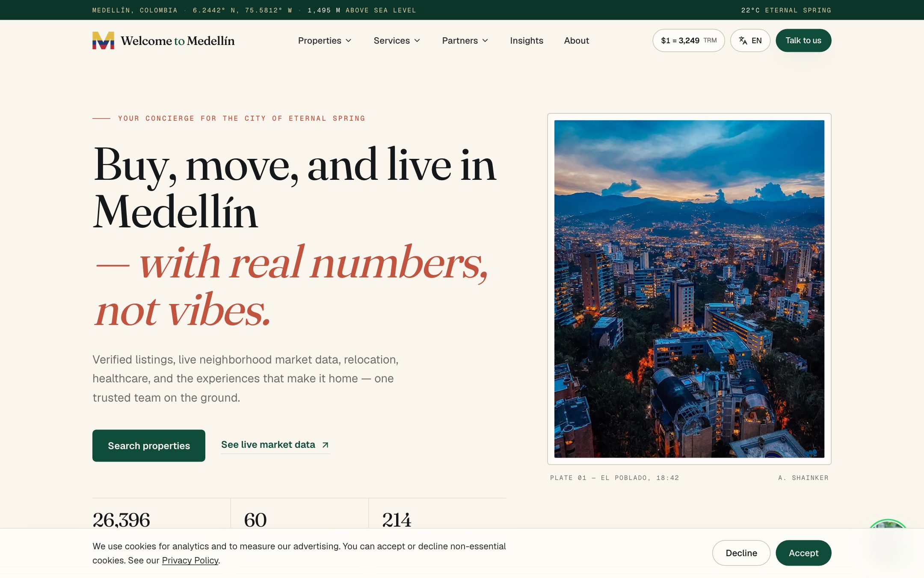This screenshot has height=578, width=924.
Task: Go to the About page
Action: [x=576, y=41]
